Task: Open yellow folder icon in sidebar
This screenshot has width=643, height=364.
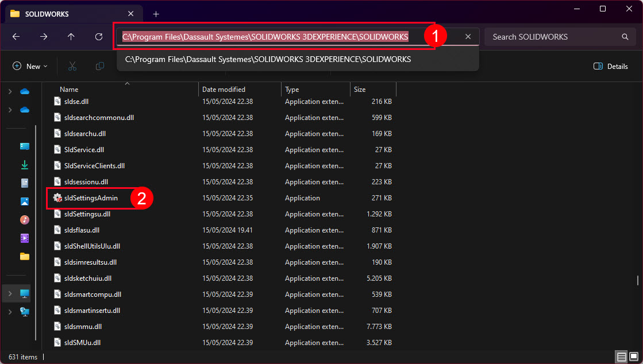Action: tap(25, 257)
